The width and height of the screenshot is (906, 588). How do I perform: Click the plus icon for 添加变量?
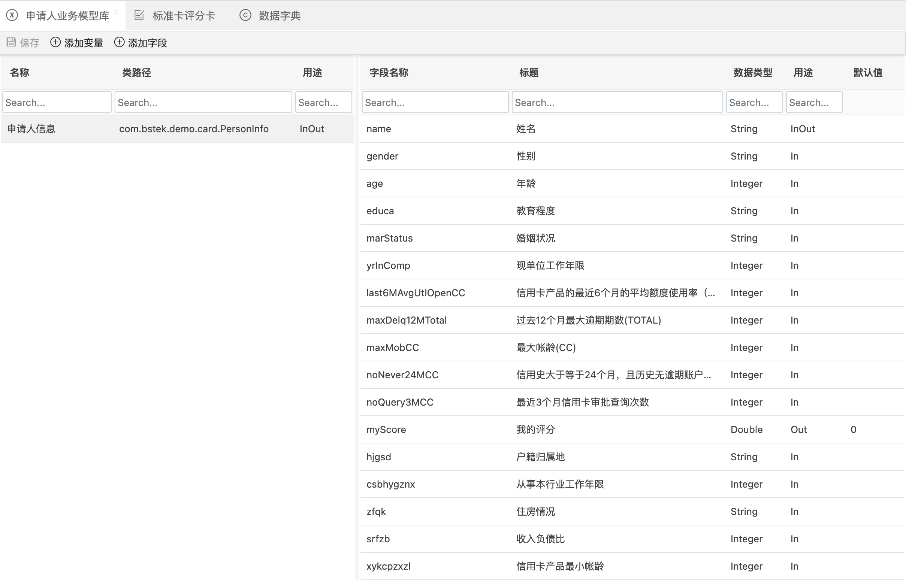pos(55,42)
